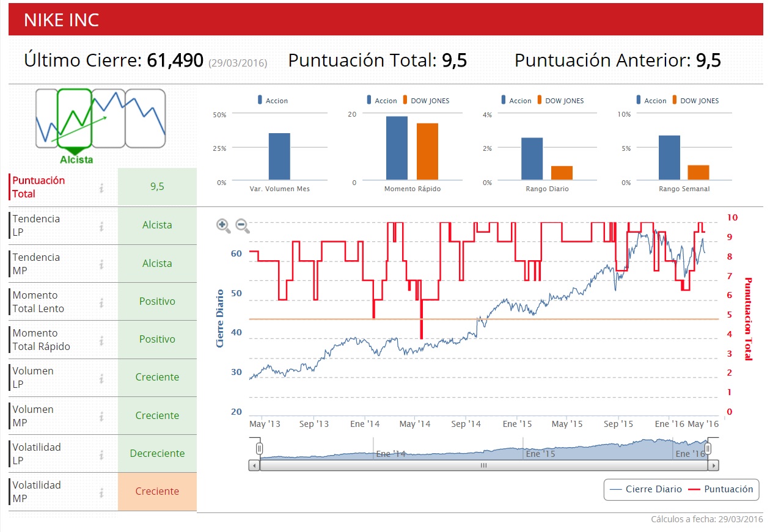
Task: Click the left arrow of the range scrollbar
Action: tap(254, 465)
